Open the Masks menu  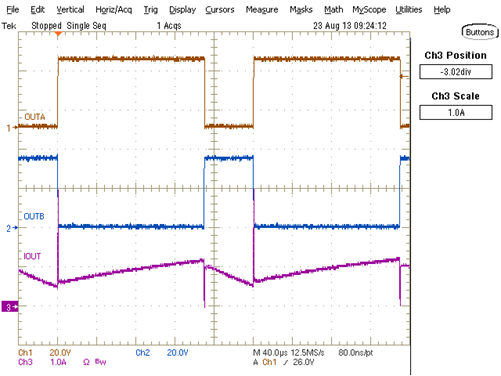point(301,10)
